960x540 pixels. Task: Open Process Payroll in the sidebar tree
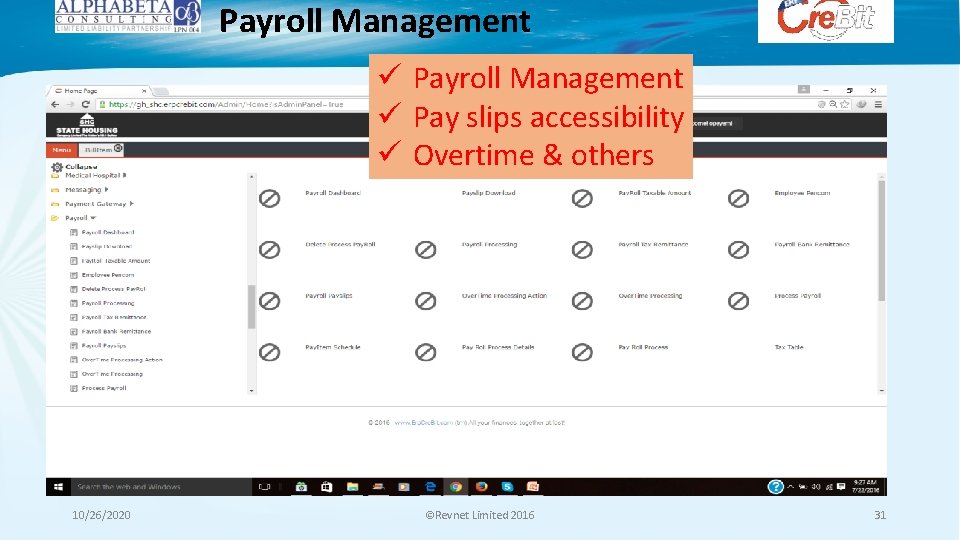[104, 388]
